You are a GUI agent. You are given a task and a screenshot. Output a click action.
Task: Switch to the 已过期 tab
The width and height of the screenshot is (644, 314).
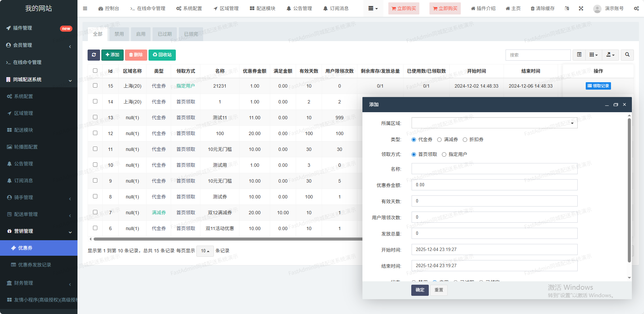point(165,34)
